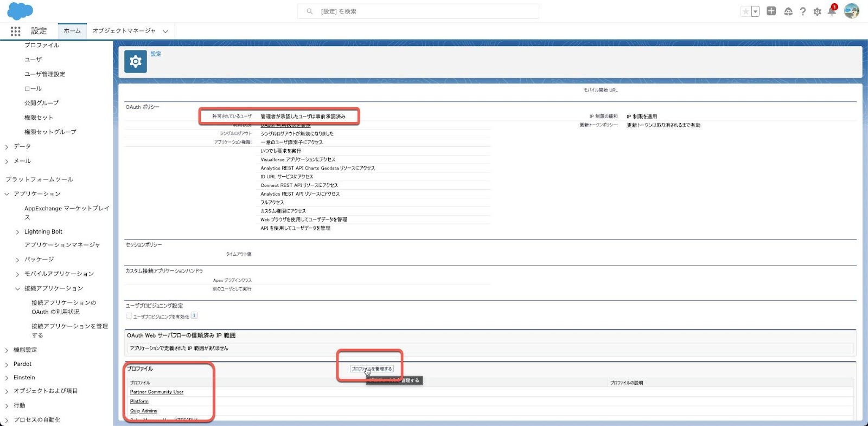Open the user profile avatar
Image resolution: width=868 pixels, height=426 pixels.
(x=852, y=11)
